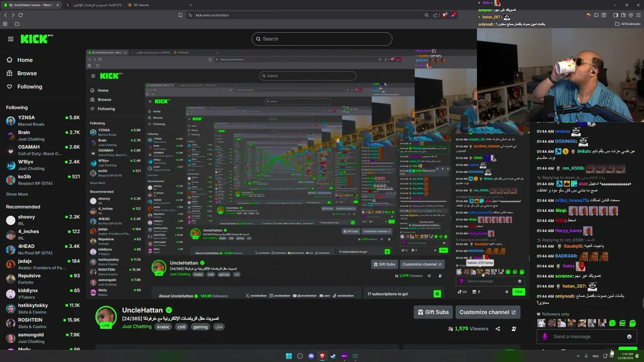Screen dimensions: 644x362
Task: Click the pink microphone icon in chat input
Action: click(x=544, y=336)
